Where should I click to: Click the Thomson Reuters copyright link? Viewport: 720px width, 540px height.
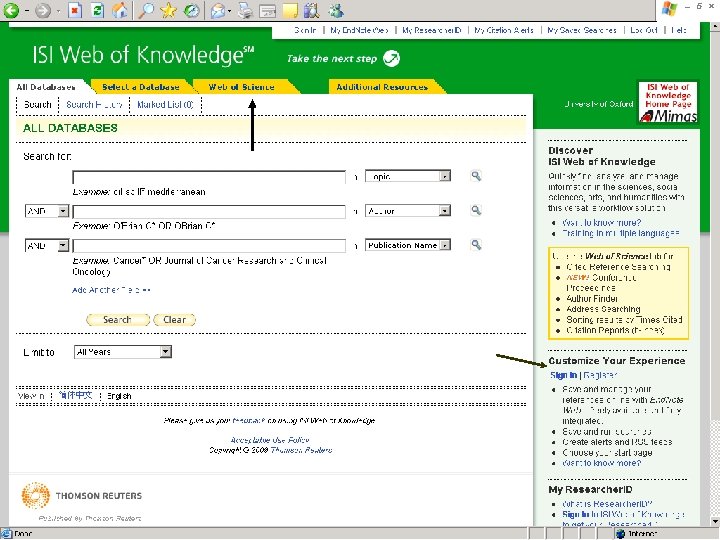301,450
